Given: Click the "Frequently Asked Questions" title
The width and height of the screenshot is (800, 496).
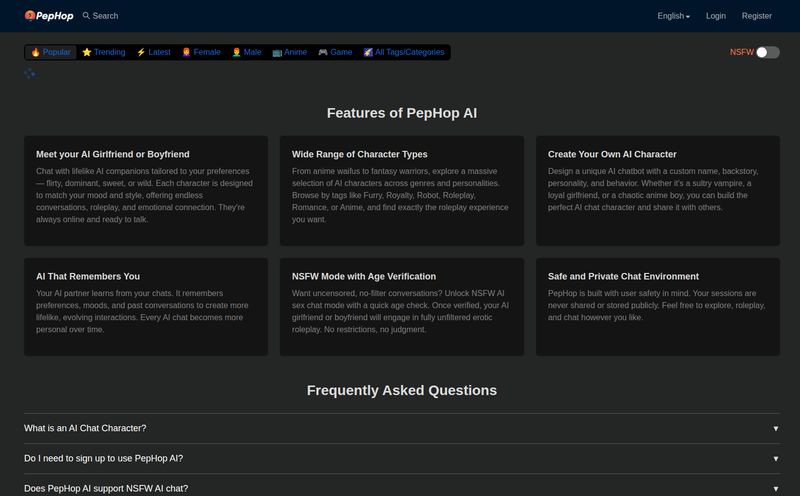Looking at the screenshot, I should pyautogui.click(x=402, y=390).
